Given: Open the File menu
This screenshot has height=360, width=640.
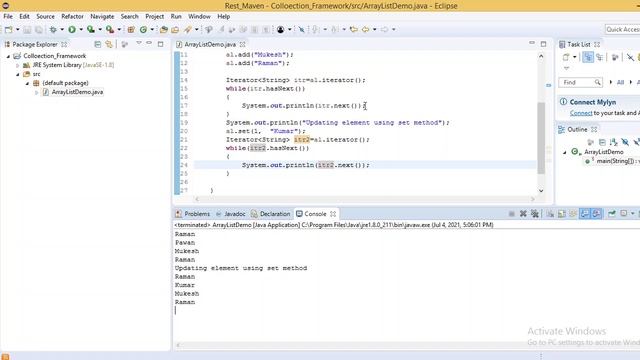Looking at the screenshot, I should click(8, 16).
